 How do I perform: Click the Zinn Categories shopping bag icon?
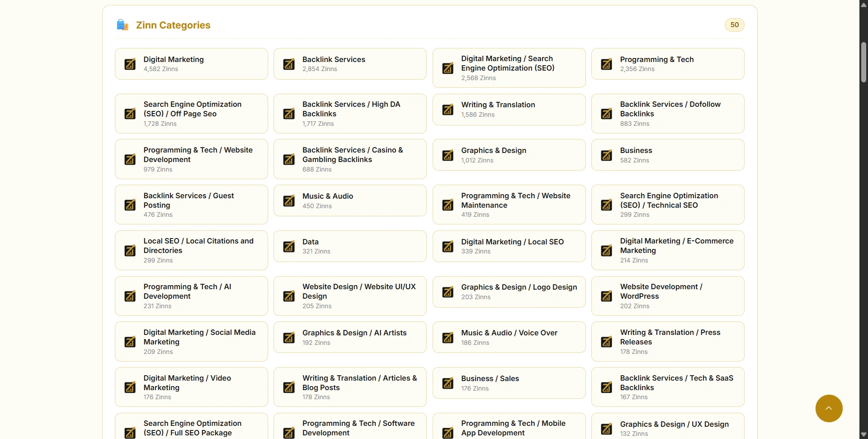pos(123,25)
